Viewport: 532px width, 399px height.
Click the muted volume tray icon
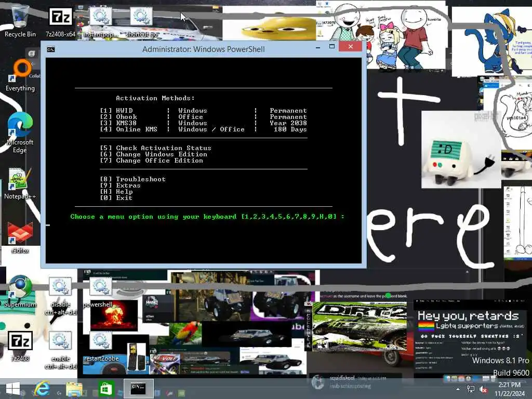484,389
